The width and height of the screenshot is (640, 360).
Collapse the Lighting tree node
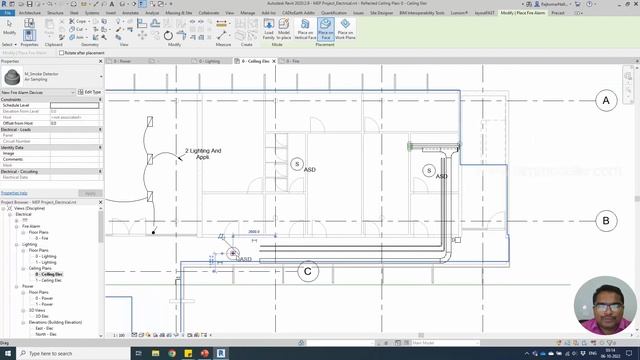[x=17, y=244]
